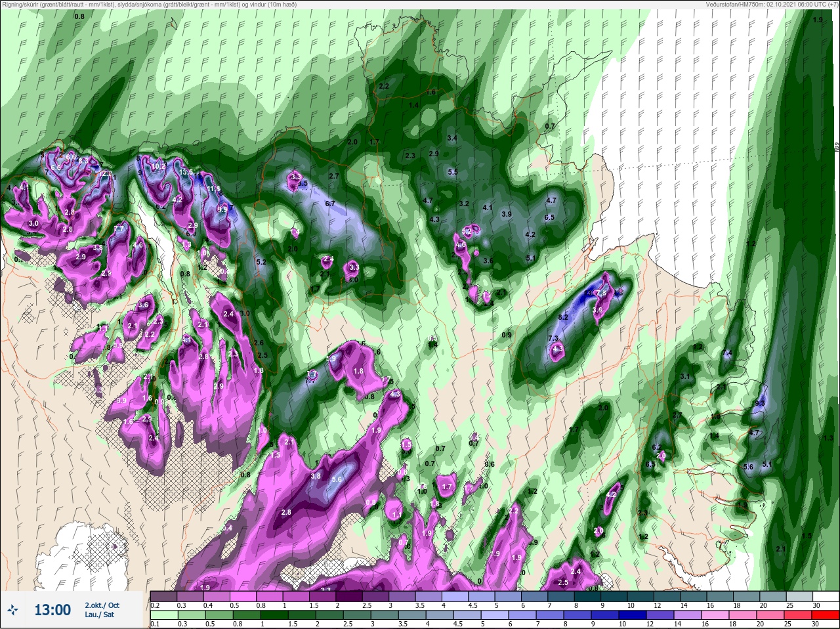
Task: Select the dark purple 2–2.5 swatch in upper legend row
Action: click(350, 596)
